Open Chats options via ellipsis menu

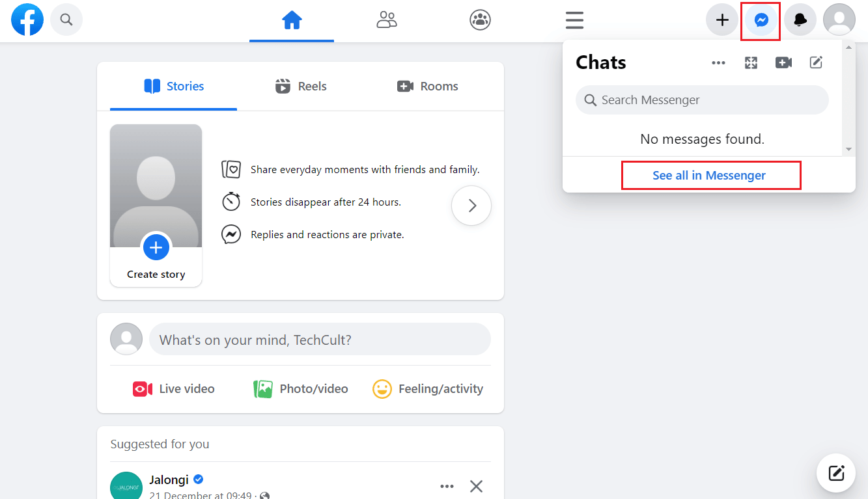[718, 62]
